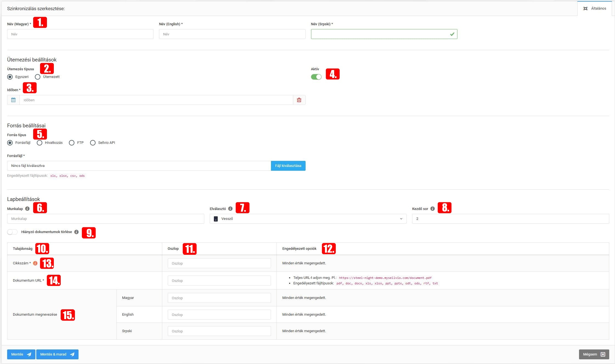Viewport: 615px width, 364px height.
Task: Click Fájl kiválasztása button
Action: (288, 166)
